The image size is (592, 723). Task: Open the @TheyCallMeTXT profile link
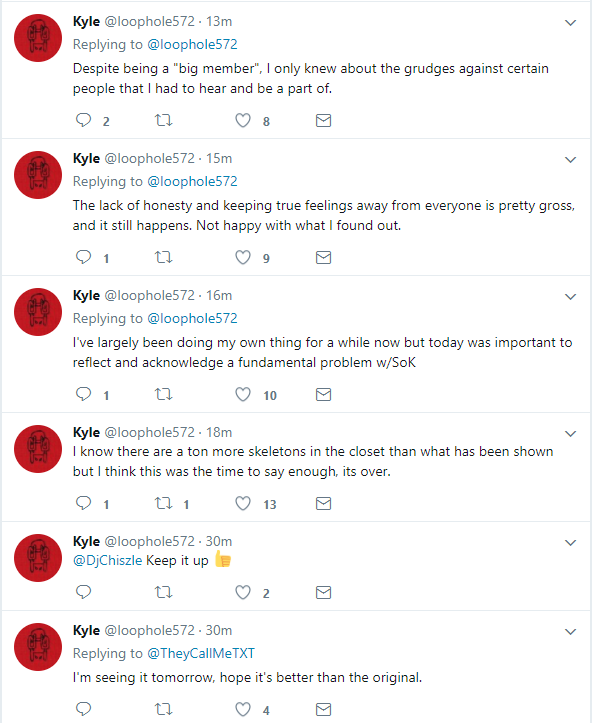coord(201,653)
